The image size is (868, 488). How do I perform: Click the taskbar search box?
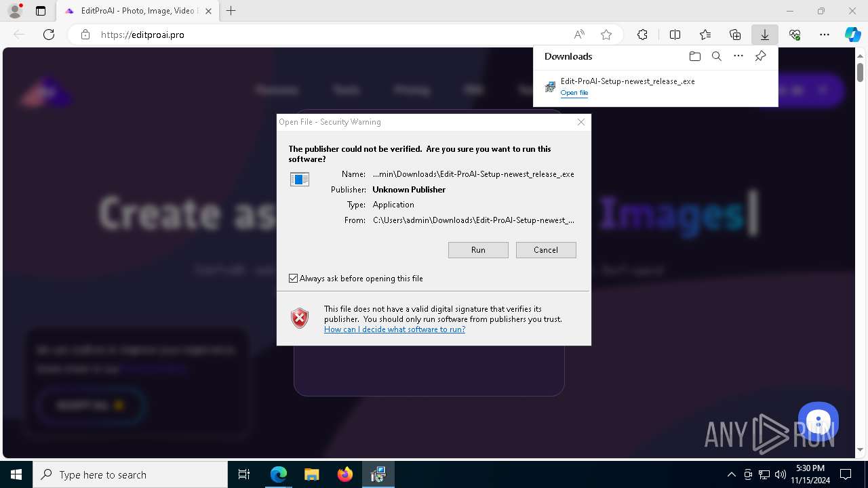coord(130,474)
